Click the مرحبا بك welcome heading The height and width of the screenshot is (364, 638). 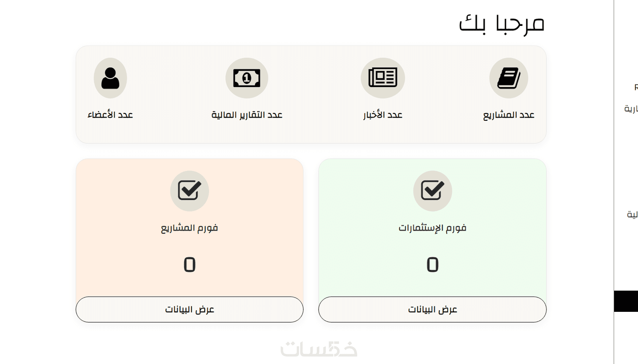pos(501,23)
